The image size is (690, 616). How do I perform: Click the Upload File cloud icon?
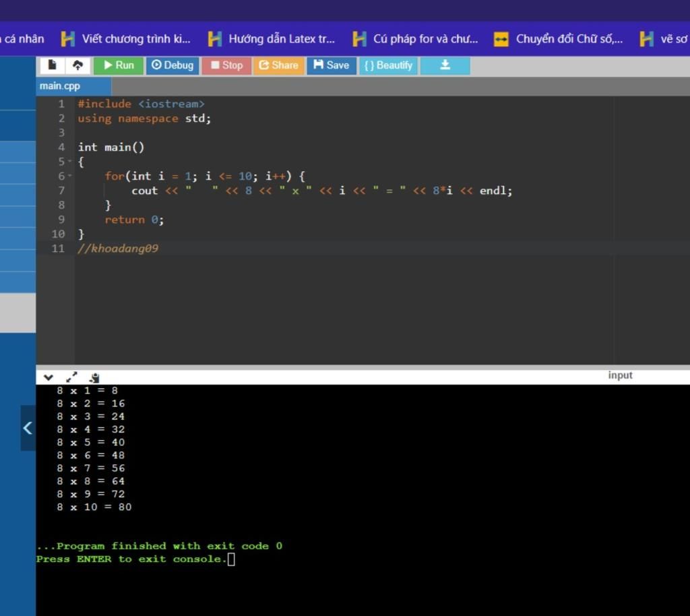(x=77, y=65)
